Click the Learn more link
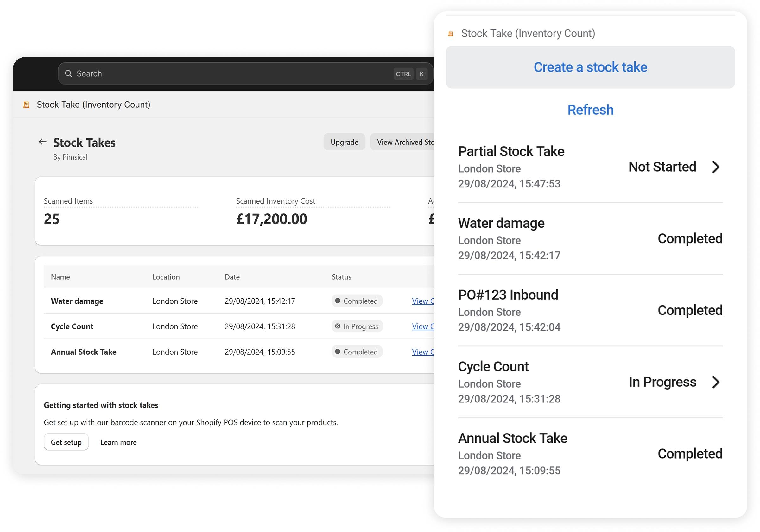The width and height of the screenshot is (760, 532). (x=118, y=442)
